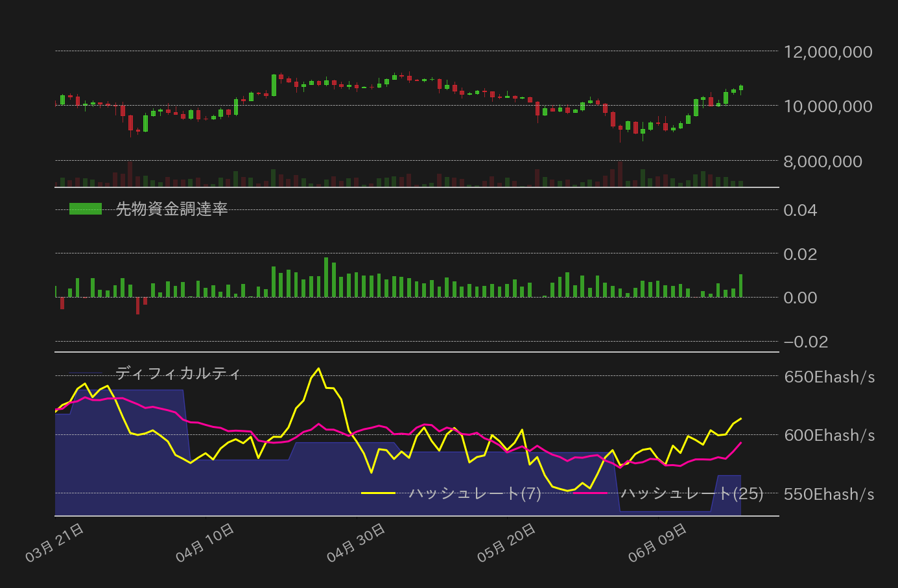Select the 12,000,000 price axis label
Viewport: 898px width, 588px height.
point(827,52)
